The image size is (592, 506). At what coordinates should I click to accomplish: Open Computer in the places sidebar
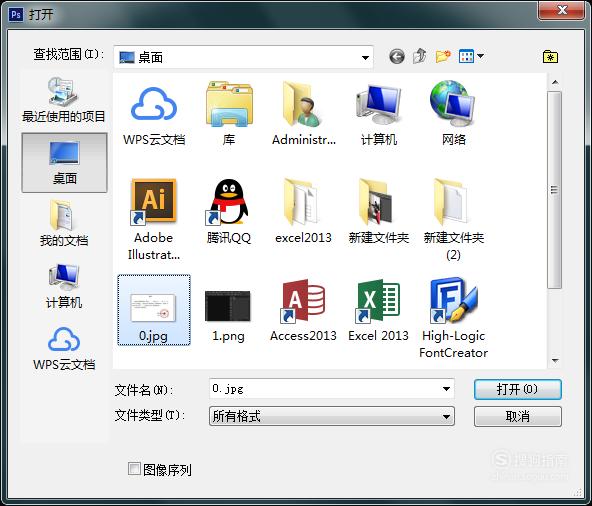[x=64, y=286]
